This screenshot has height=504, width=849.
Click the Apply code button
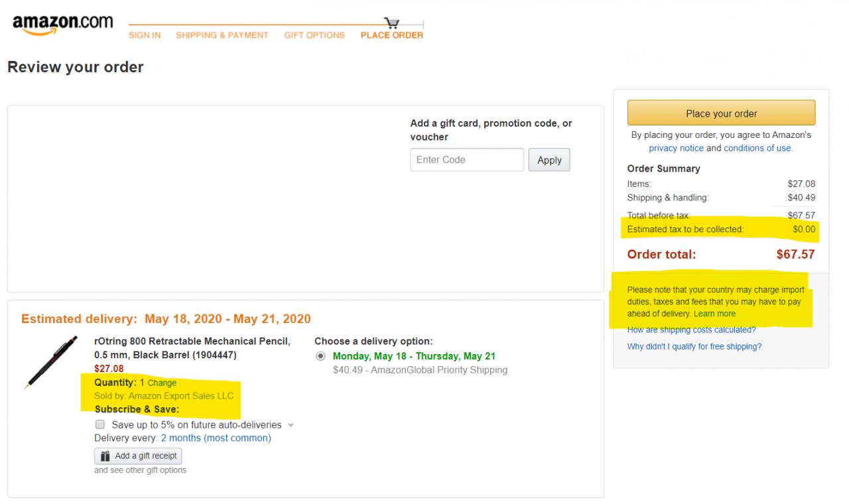pos(549,160)
